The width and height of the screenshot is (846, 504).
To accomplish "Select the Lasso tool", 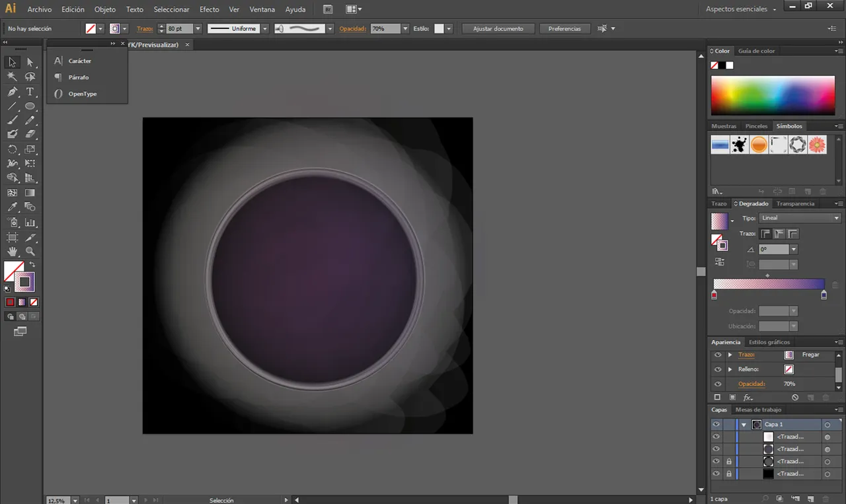I will click(30, 77).
